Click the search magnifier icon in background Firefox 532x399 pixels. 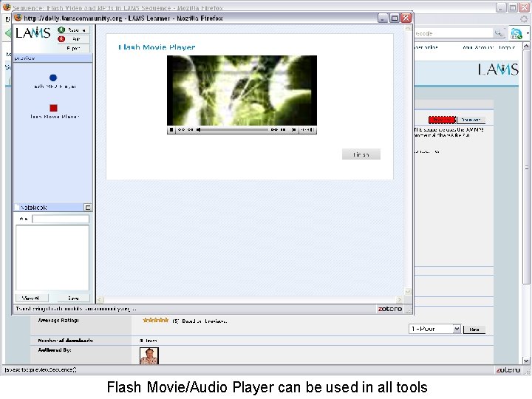pyautogui.click(x=498, y=33)
